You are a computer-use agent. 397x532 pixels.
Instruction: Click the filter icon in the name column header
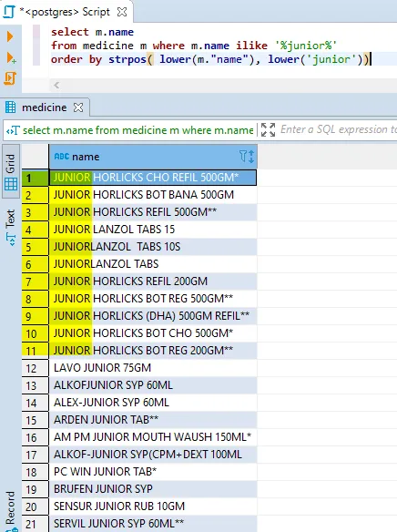243,157
